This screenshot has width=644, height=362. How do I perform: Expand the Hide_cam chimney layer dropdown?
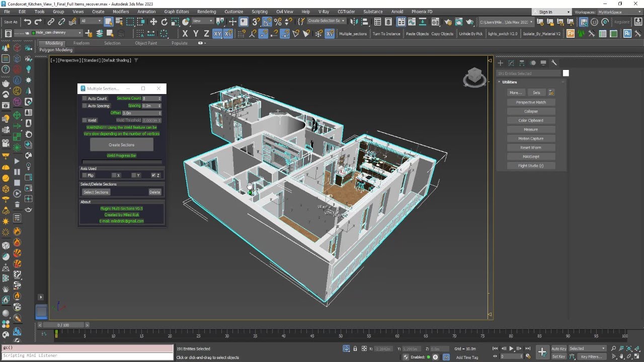[79, 33]
